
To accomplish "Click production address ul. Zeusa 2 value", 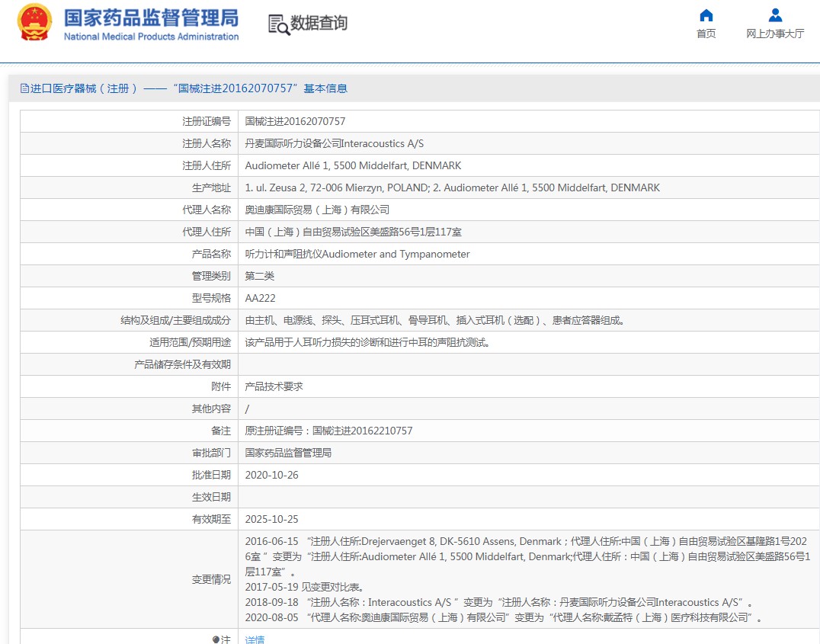I will (453, 187).
